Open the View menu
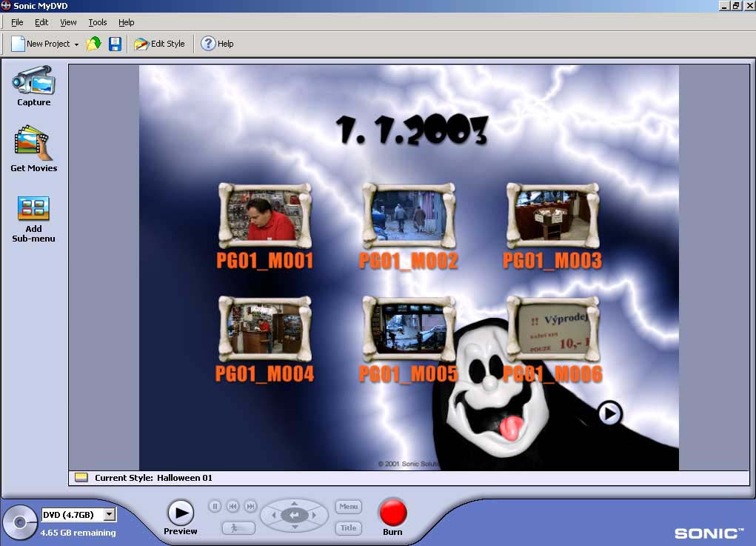 click(x=68, y=22)
